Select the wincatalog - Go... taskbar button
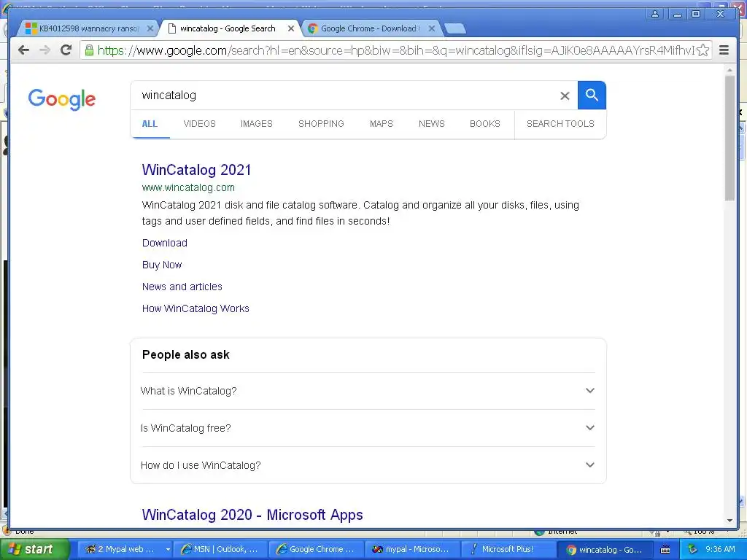 [x=605, y=549]
